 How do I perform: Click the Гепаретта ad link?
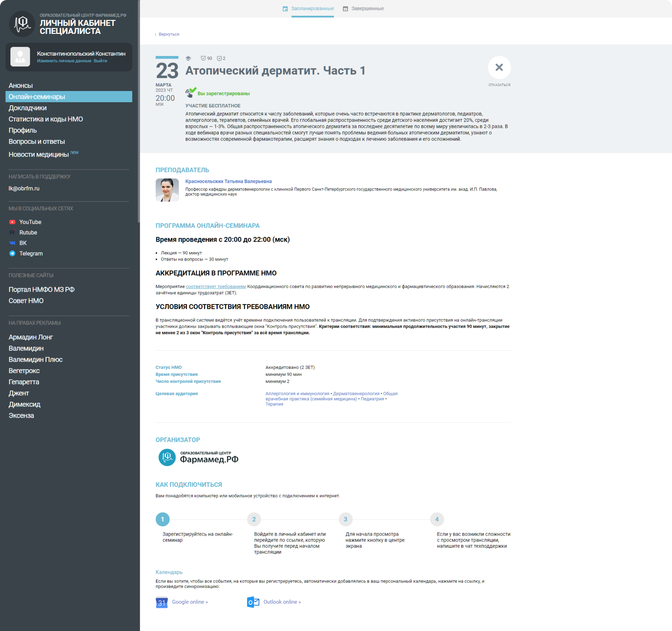[24, 382]
